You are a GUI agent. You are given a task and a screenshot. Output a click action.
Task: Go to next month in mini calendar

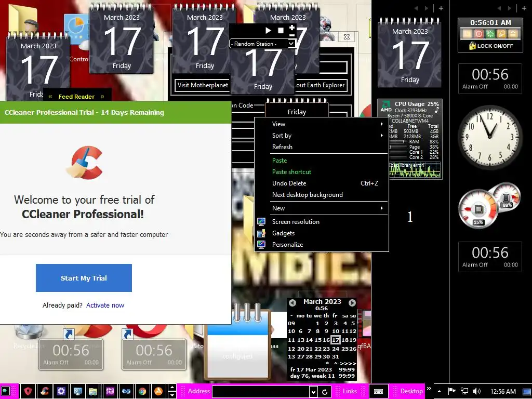tap(352, 302)
